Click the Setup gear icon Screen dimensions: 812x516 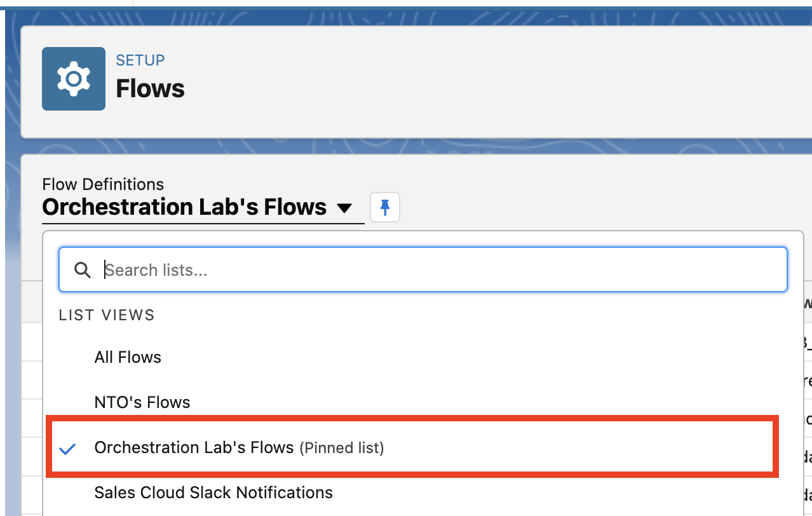click(x=74, y=79)
